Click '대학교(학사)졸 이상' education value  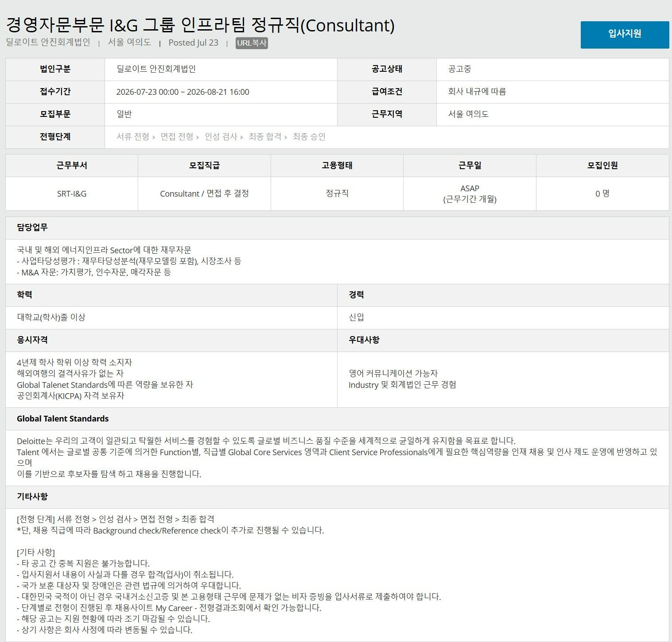(51, 317)
